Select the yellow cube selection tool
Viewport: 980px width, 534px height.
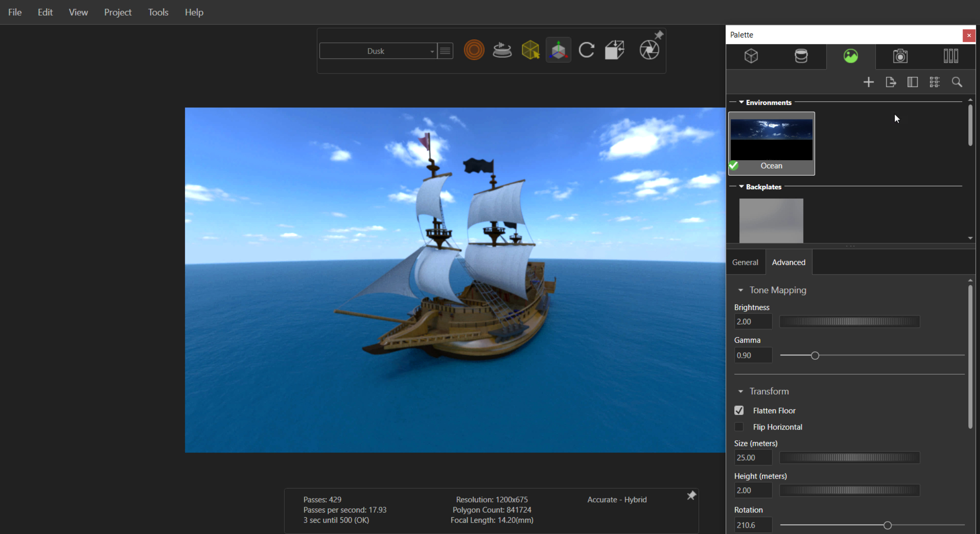click(x=530, y=50)
